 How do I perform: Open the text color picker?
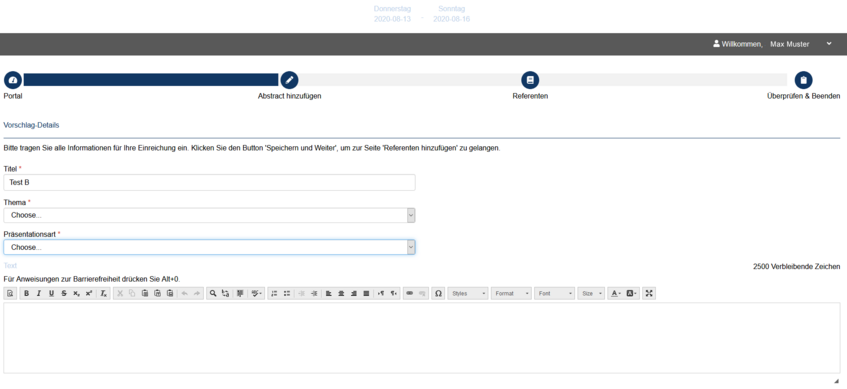tap(615, 293)
